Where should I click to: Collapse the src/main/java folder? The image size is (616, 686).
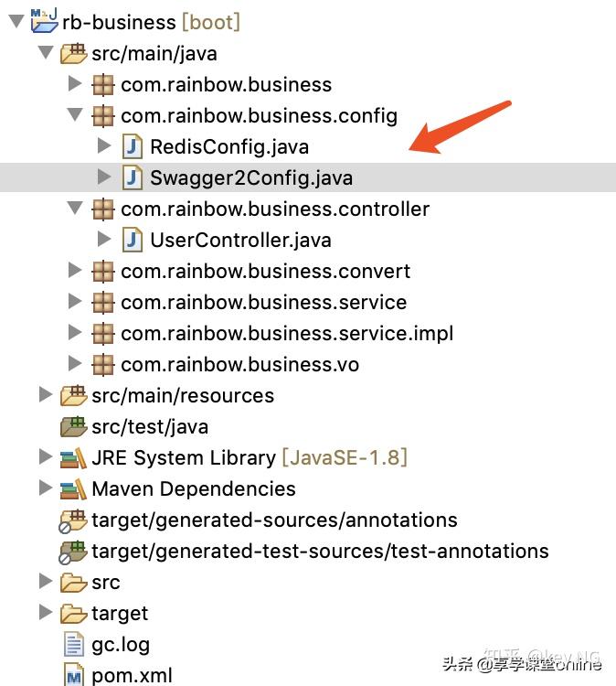coord(46,52)
